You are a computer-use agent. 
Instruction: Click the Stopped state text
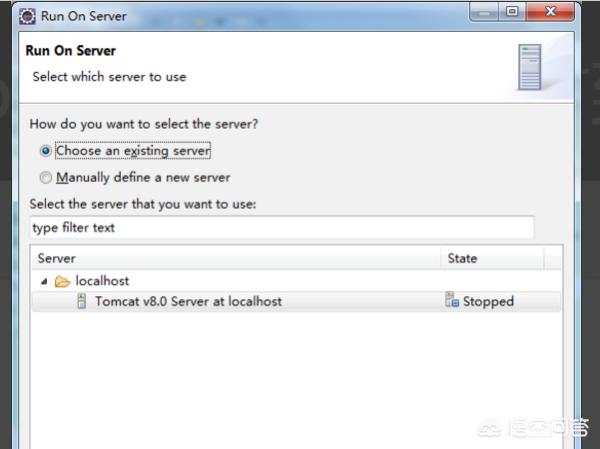[x=488, y=301]
